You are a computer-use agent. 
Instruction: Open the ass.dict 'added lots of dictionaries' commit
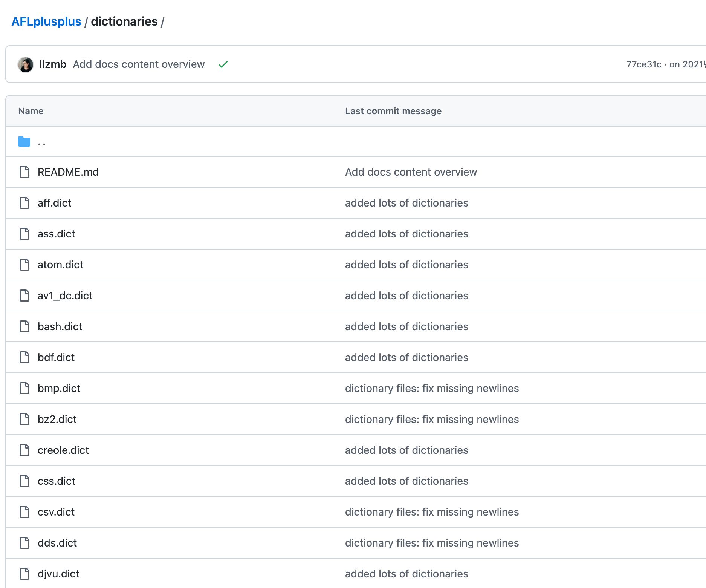(406, 234)
